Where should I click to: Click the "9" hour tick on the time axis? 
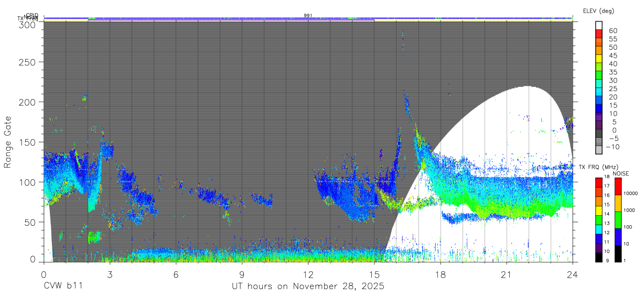(242, 274)
